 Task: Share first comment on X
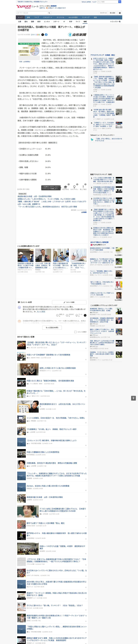(85, 315)
